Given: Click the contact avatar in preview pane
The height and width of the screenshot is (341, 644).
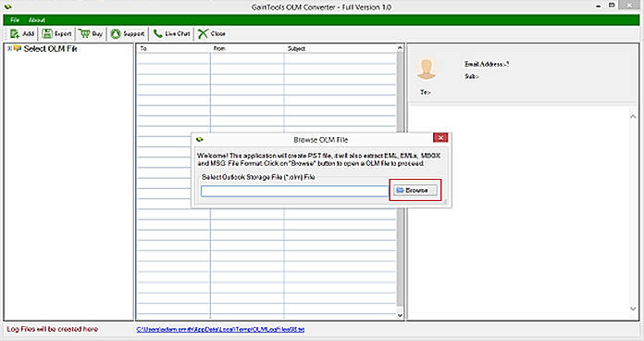Looking at the screenshot, I should coord(427,69).
